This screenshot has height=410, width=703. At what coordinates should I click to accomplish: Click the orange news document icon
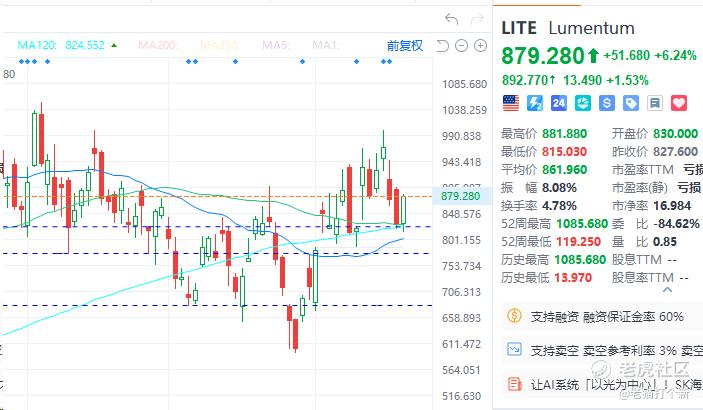pyautogui.click(x=514, y=384)
